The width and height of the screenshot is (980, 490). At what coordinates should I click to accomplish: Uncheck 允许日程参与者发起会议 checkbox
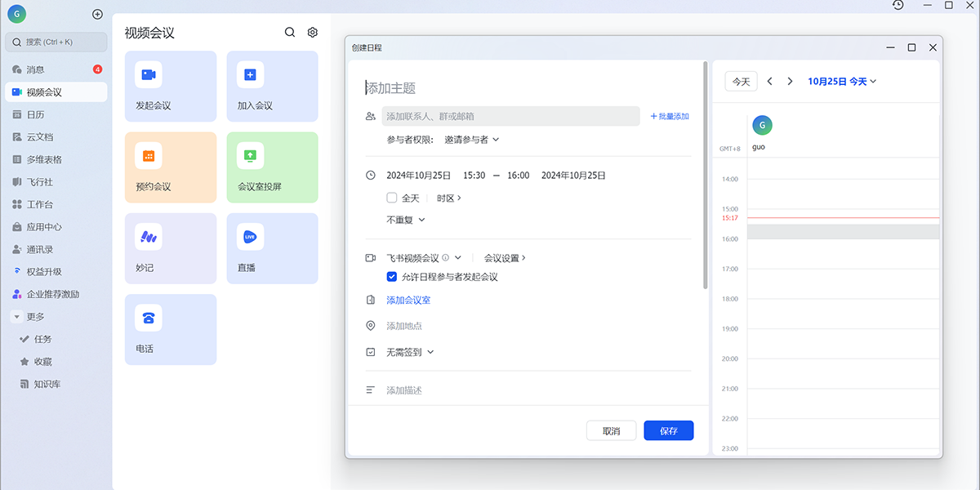(x=392, y=277)
